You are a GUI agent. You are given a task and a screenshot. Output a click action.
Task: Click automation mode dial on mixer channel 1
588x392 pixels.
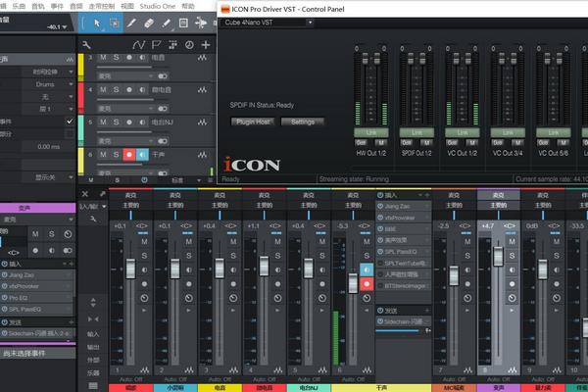pos(144,298)
